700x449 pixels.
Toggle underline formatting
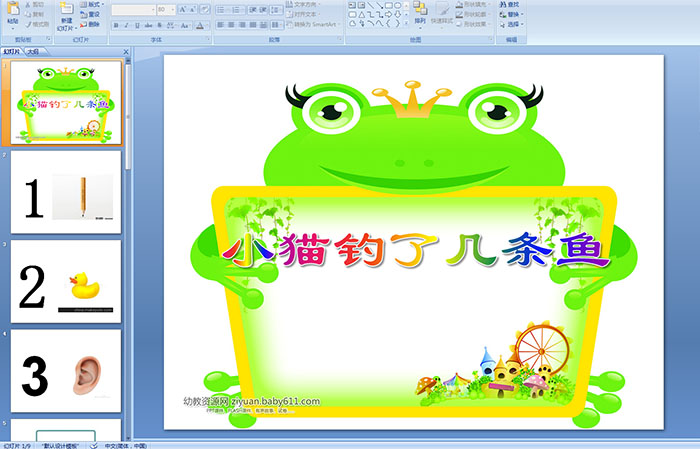(137, 25)
